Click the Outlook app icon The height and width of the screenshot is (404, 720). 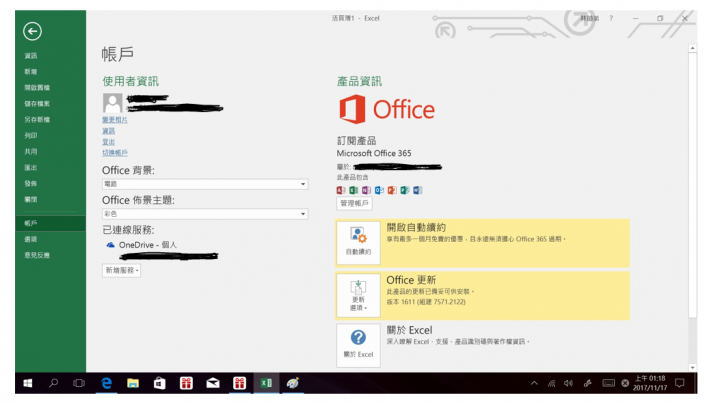pos(379,190)
